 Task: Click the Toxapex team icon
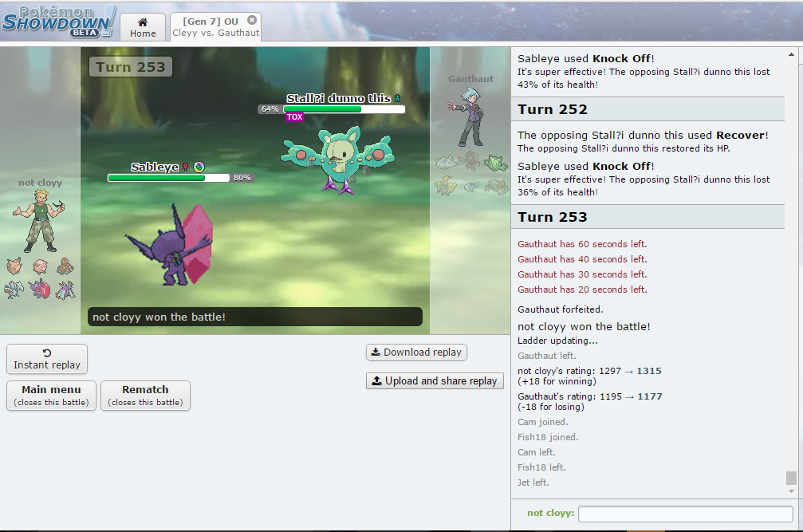click(x=65, y=290)
